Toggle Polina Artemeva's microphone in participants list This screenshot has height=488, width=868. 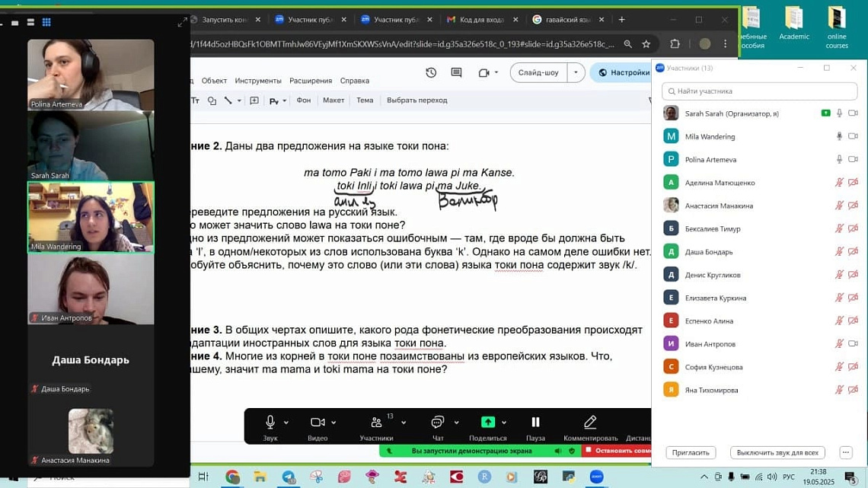point(838,158)
